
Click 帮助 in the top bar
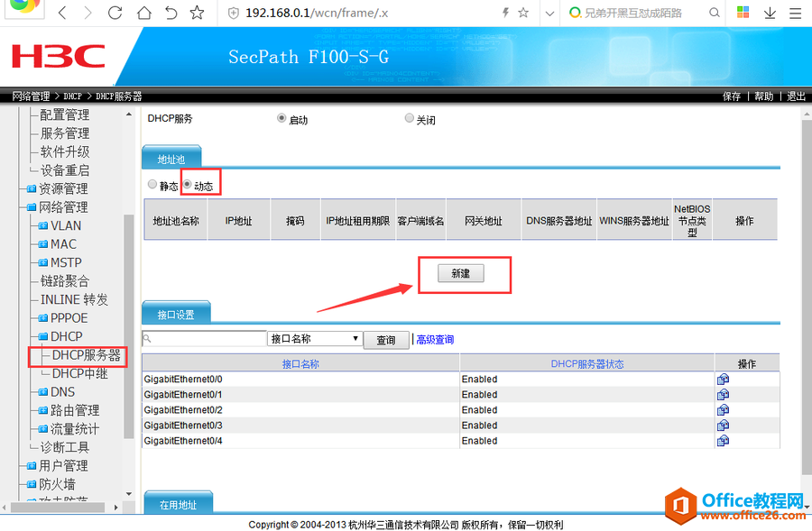pos(764,96)
